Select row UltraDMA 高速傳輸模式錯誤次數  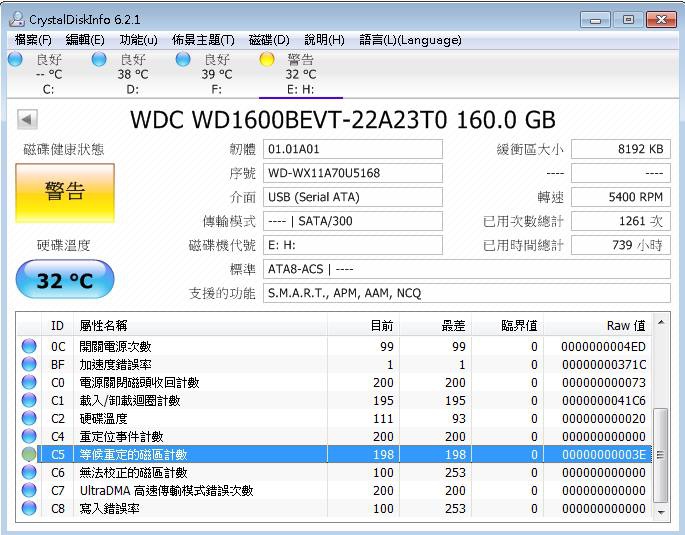click(x=334, y=490)
